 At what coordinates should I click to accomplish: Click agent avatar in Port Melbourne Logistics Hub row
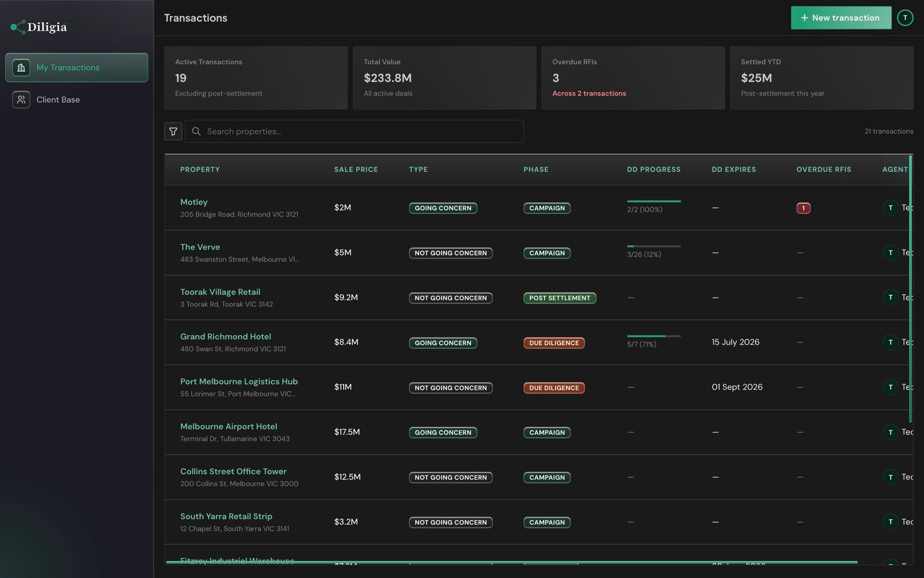click(891, 387)
